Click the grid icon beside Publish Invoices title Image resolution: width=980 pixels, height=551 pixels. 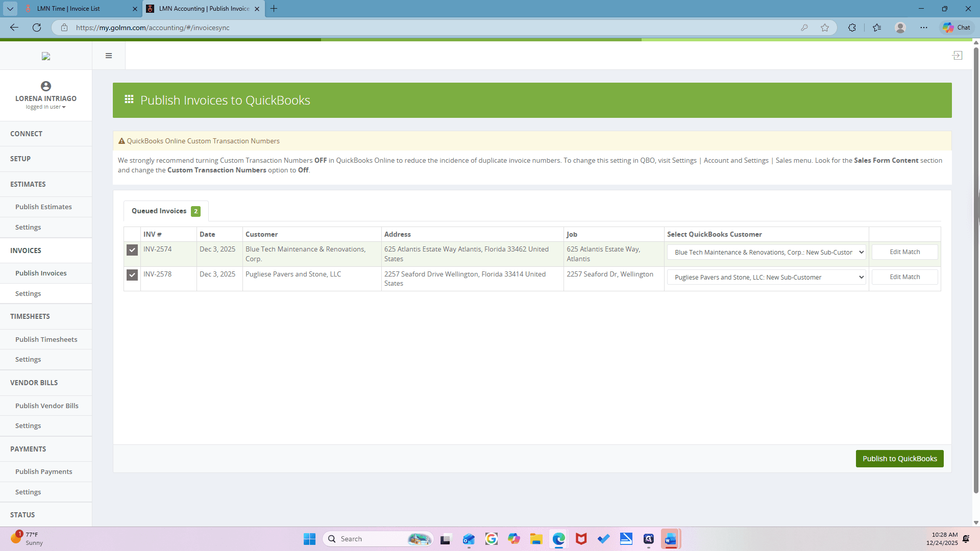[129, 99]
